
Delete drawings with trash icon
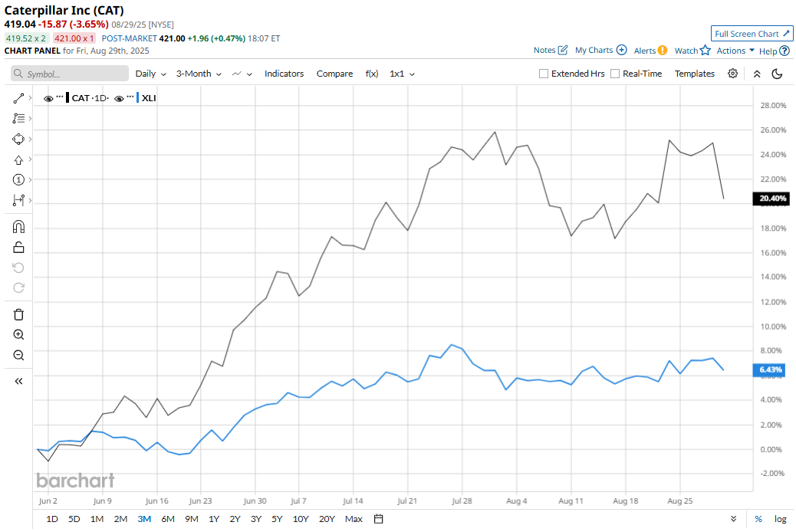pos(18,315)
